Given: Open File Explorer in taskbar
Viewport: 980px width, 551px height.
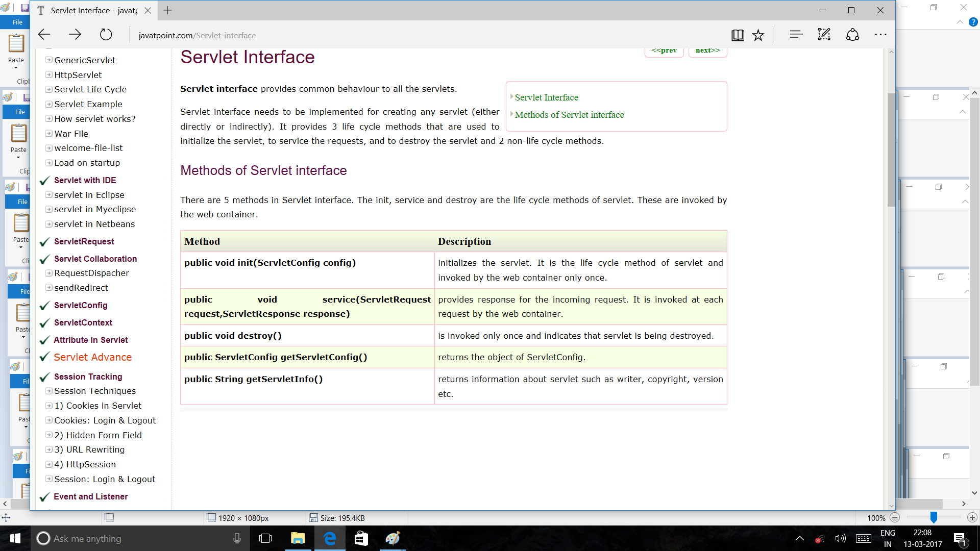Looking at the screenshot, I should (x=298, y=538).
